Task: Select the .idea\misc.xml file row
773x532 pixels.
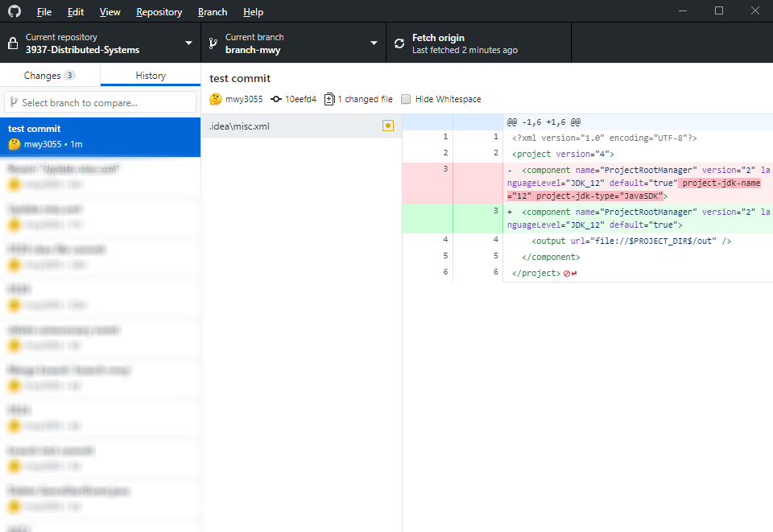Action: [301, 126]
